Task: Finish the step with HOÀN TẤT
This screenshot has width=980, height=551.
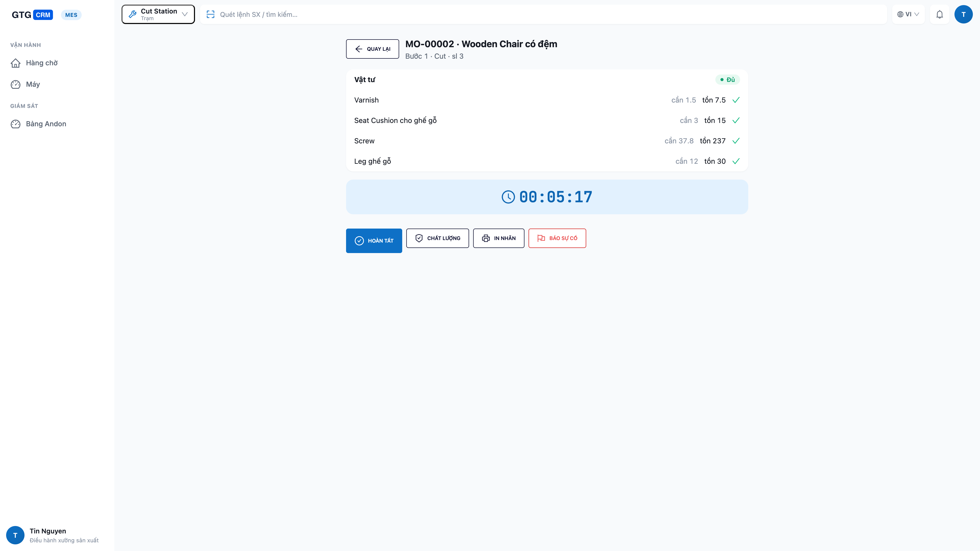Action: tap(374, 241)
